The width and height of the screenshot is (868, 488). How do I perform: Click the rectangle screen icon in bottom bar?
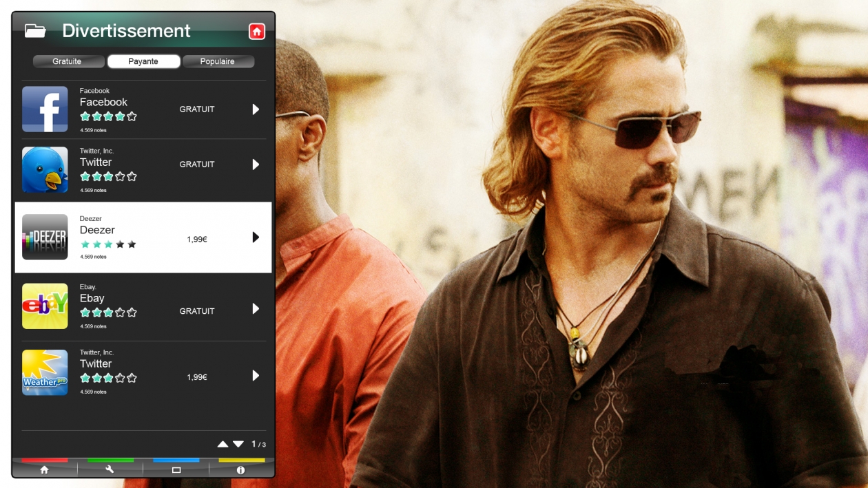click(x=176, y=469)
